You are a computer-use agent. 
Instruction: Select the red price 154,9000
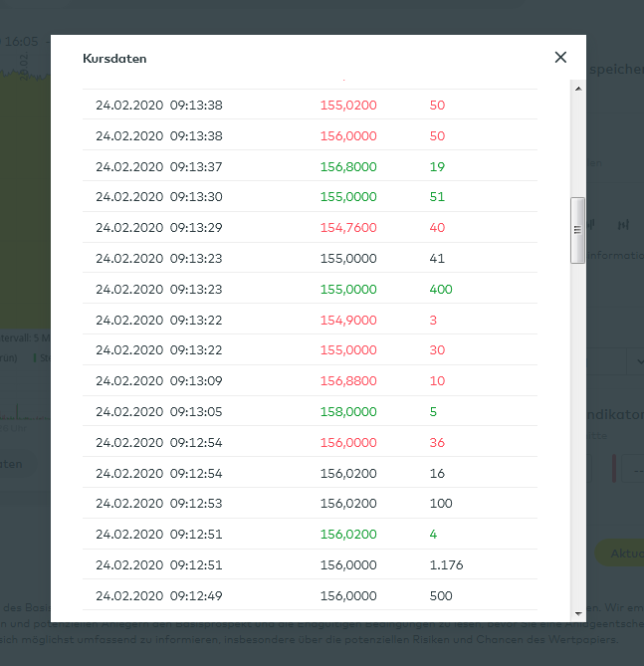[x=348, y=320]
